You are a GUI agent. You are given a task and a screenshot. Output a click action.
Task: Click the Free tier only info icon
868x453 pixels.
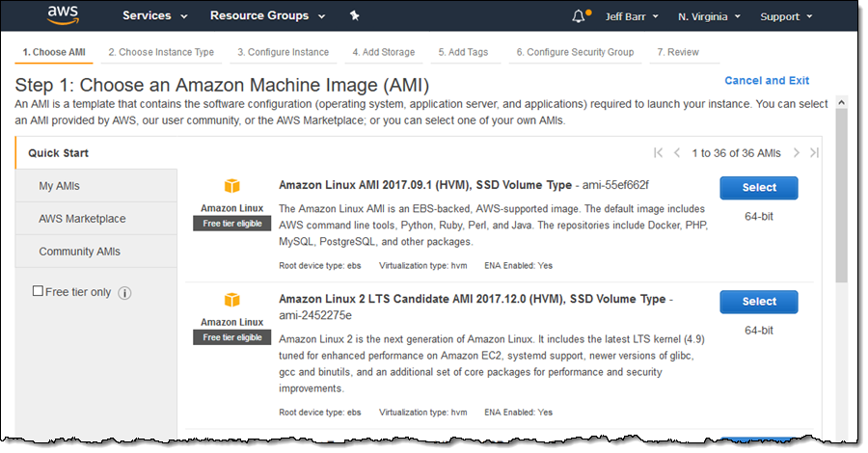coord(125,293)
